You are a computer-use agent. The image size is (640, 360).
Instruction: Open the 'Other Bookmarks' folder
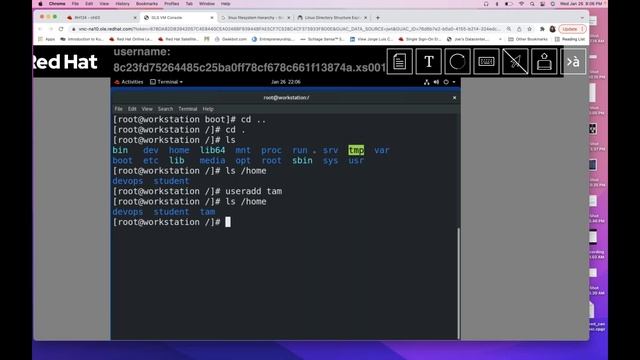point(528,39)
